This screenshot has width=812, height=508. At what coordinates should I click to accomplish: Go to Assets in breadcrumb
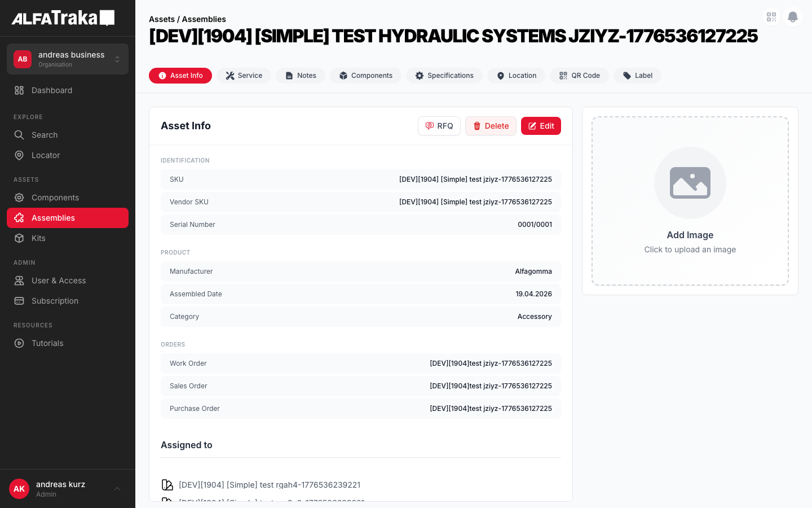coord(161,19)
